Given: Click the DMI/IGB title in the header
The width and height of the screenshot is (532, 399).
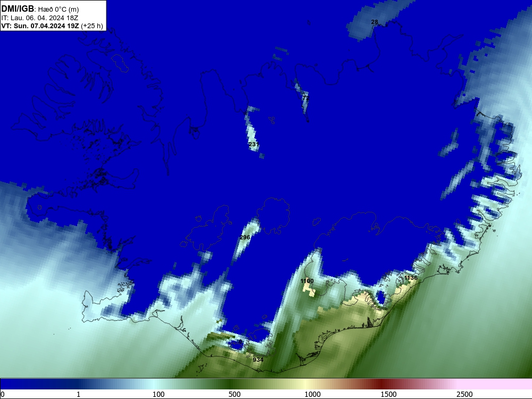Looking at the screenshot, I should point(18,9).
